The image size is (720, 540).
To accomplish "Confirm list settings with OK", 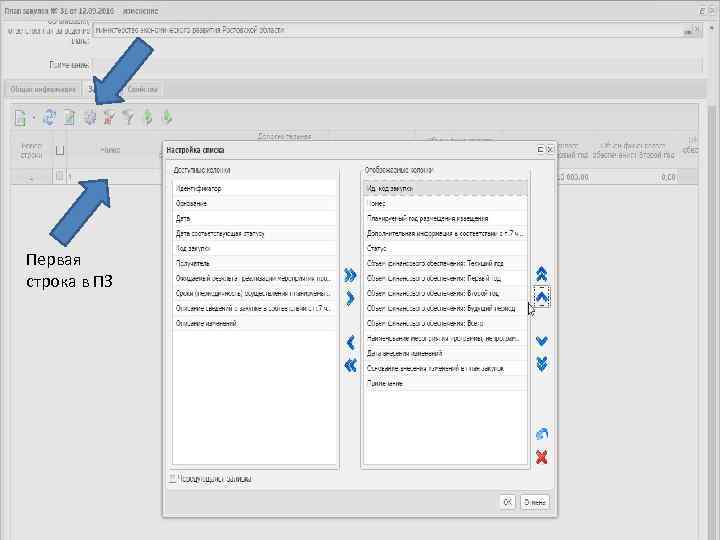I will (x=507, y=502).
